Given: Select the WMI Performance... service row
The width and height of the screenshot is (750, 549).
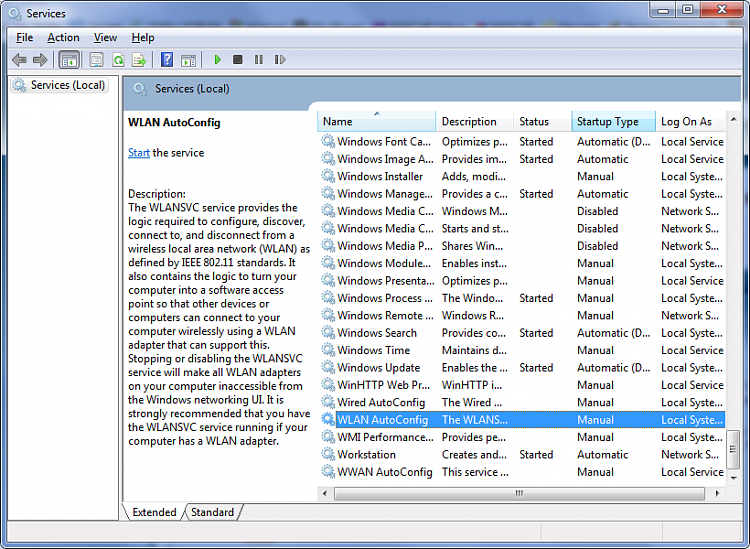Looking at the screenshot, I should tap(521, 437).
